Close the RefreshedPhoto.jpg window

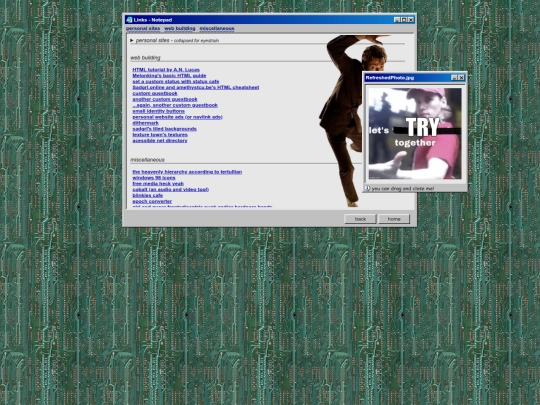tap(461, 78)
